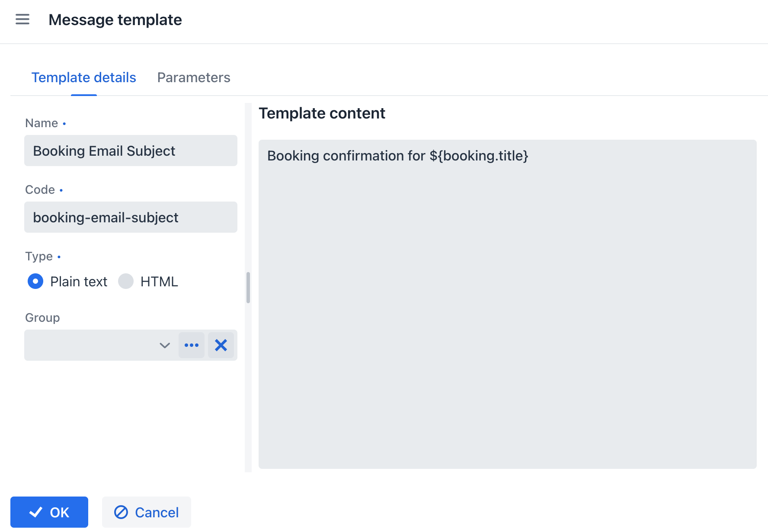Click the checkmark icon on OK
This screenshot has height=532, width=768.
(x=36, y=512)
